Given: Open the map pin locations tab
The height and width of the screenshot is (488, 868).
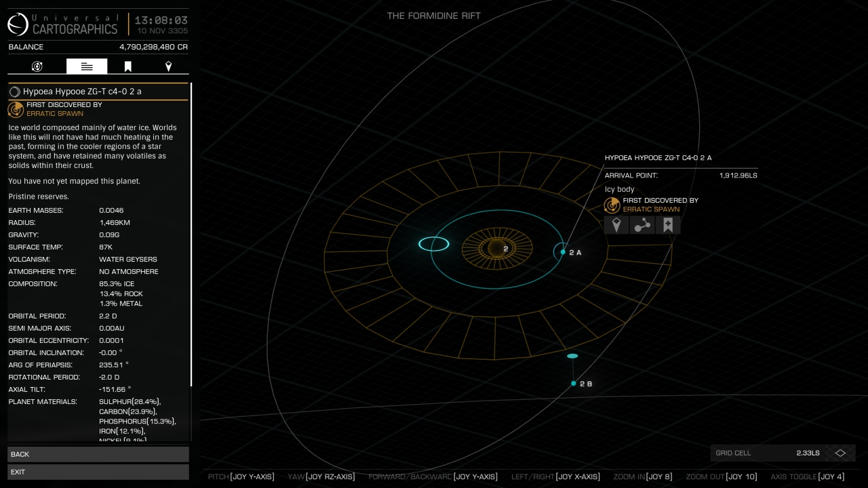Looking at the screenshot, I should (168, 66).
